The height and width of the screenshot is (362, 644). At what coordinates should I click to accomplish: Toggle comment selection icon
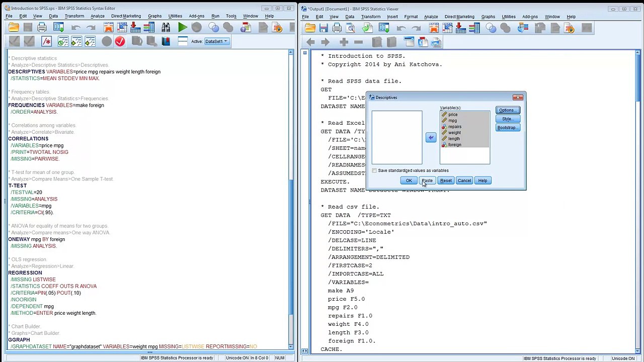pos(47,41)
